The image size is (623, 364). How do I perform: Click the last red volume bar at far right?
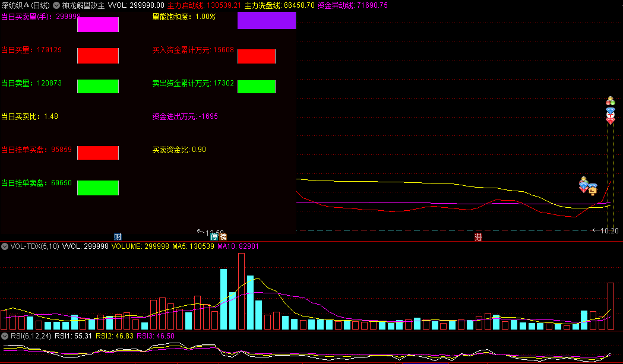coord(611,306)
